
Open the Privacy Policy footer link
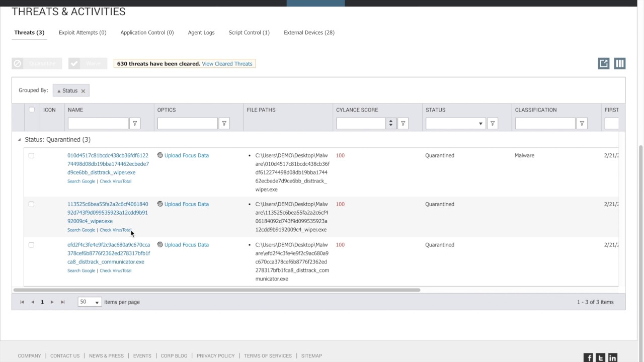pos(216,356)
